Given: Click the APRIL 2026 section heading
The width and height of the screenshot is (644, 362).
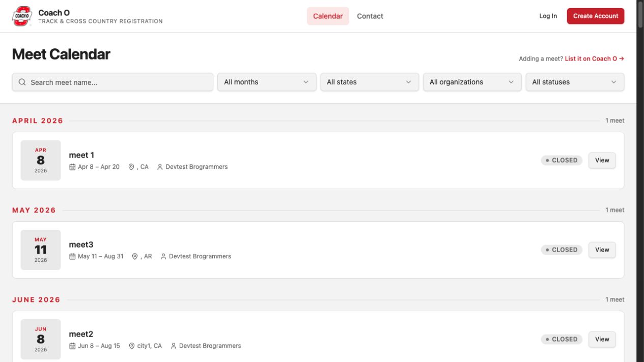Looking at the screenshot, I should tap(38, 121).
